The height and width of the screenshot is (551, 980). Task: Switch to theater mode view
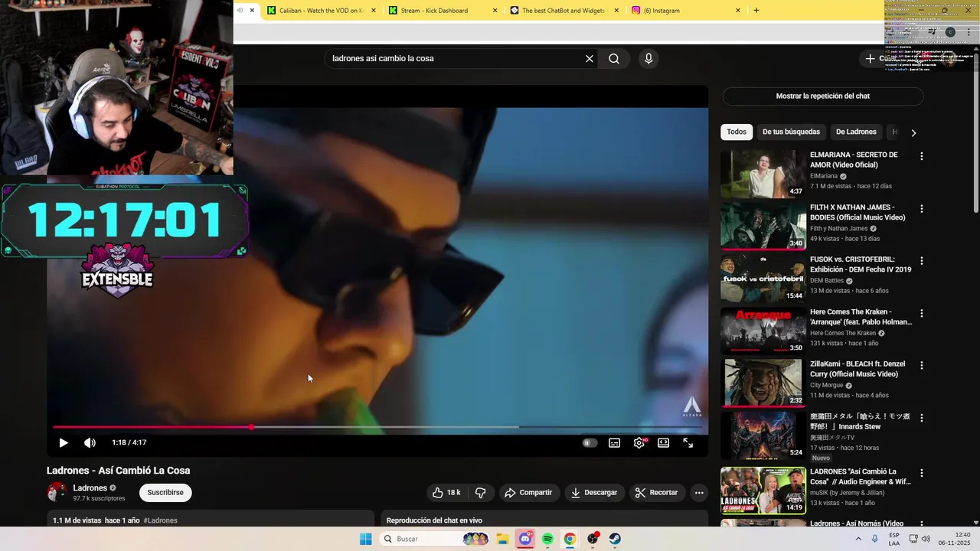pyautogui.click(x=664, y=443)
